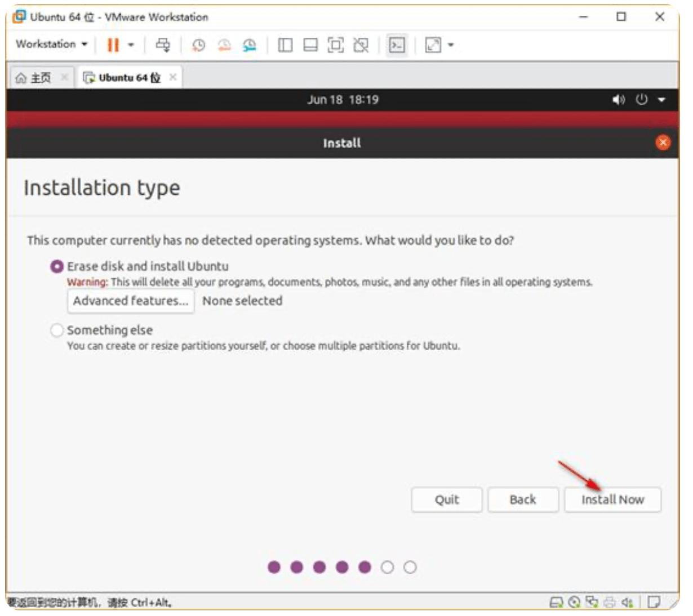Choose the Something else option
The image size is (693, 616).
pos(56,330)
